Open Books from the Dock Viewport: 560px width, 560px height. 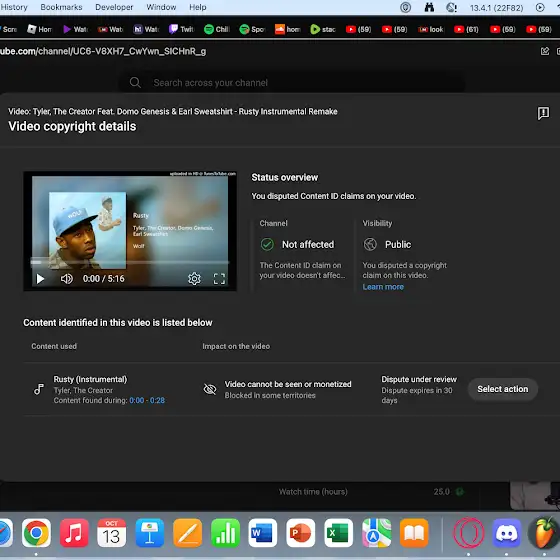[x=414, y=533]
